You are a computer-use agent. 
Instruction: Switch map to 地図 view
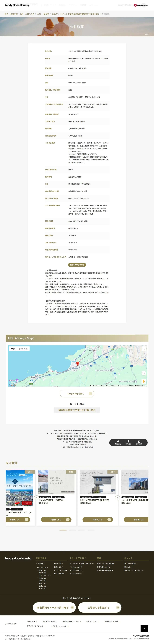click(x=13, y=349)
